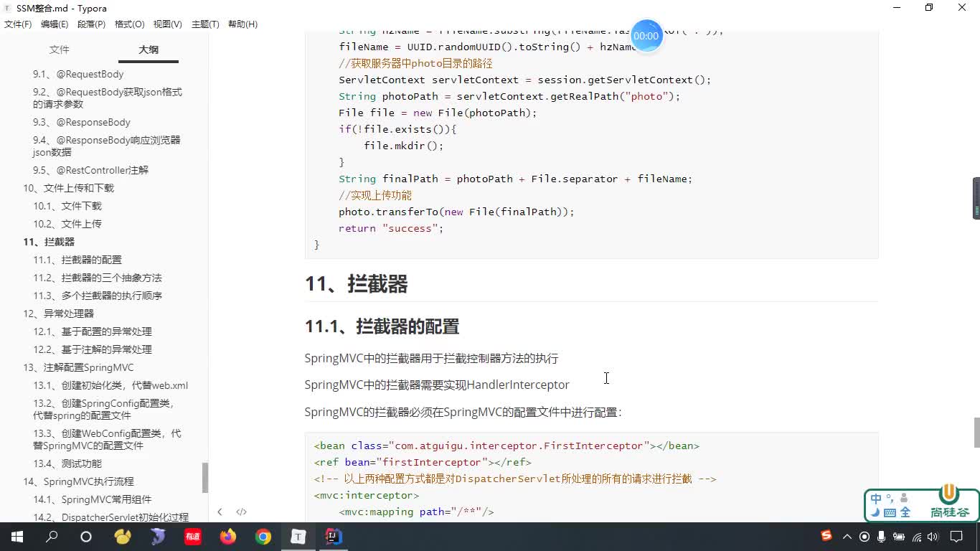The width and height of the screenshot is (980, 551).
Task: Go to 13、注解配置SpringMVC in outline
Action: pyautogui.click(x=78, y=367)
